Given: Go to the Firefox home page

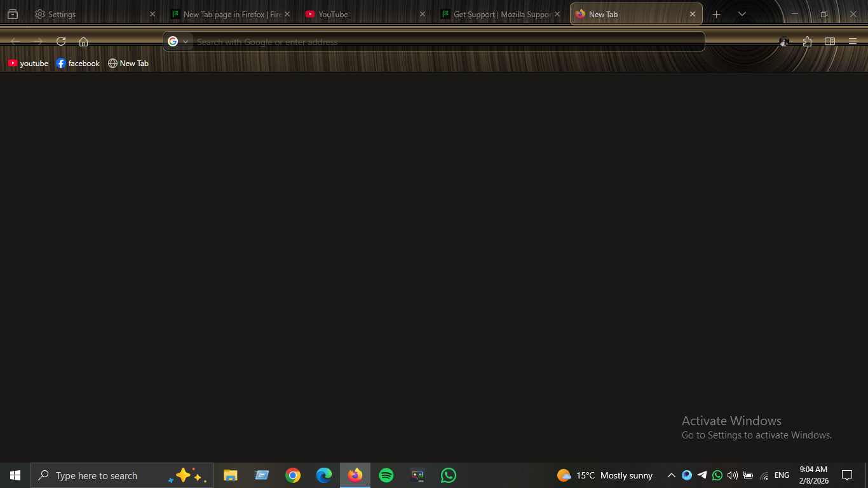Looking at the screenshot, I should (x=83, y=41).
